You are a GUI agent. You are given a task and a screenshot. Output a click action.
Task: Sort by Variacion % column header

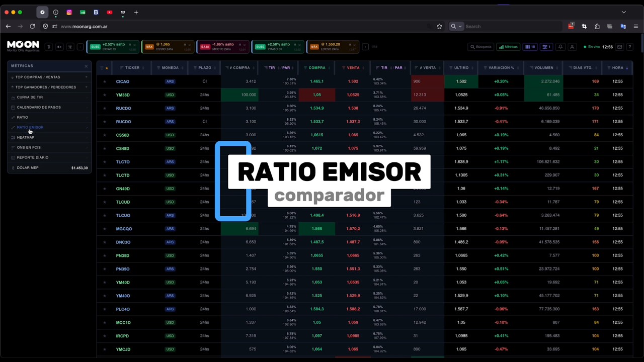pos(501,67)
